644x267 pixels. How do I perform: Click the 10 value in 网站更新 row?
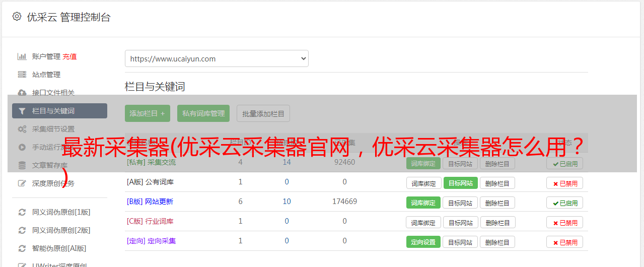287,202
